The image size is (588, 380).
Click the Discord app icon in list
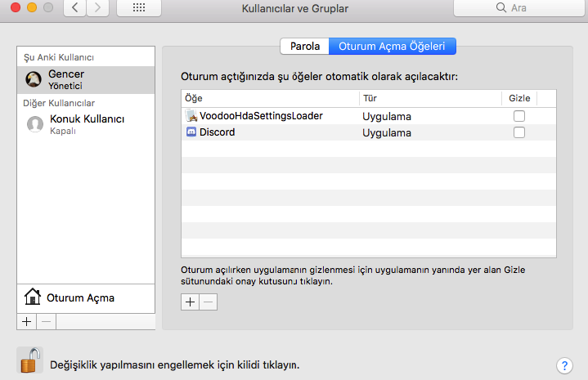[191, 132]
